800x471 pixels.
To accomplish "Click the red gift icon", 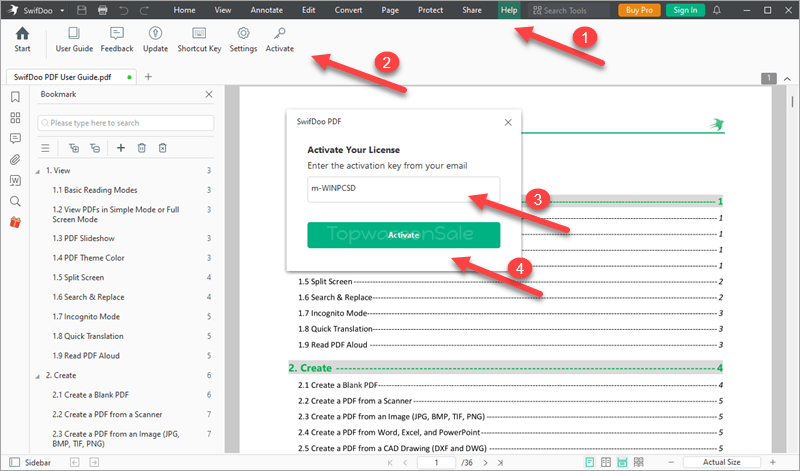I will 15,222.
